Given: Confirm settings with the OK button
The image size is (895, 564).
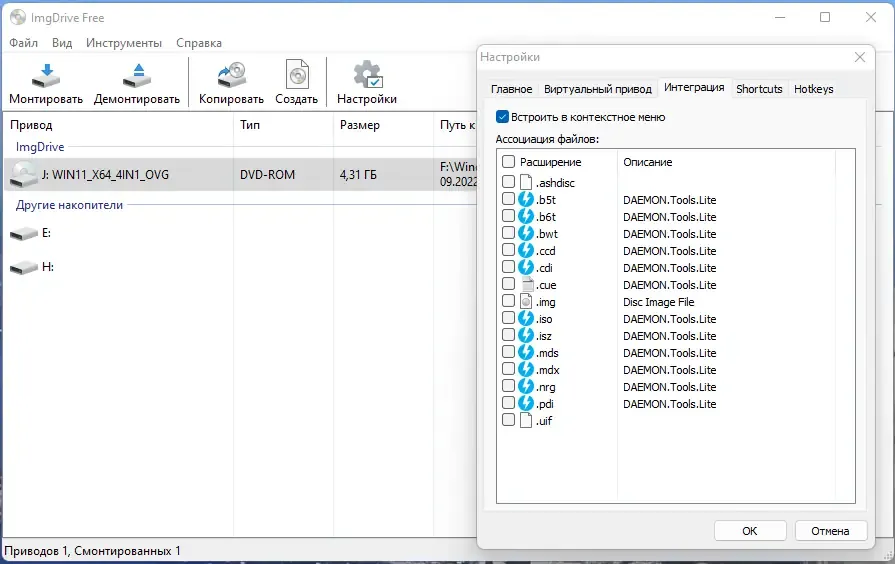Looking at the screenshot, I should pos(750,531).
